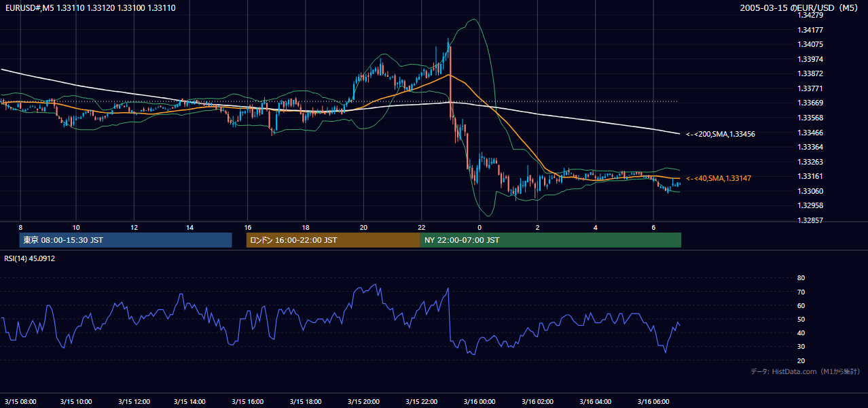Viewport: 868px width, 408px height.
Task: Click price axis label 1.33669
Action: 811,103
